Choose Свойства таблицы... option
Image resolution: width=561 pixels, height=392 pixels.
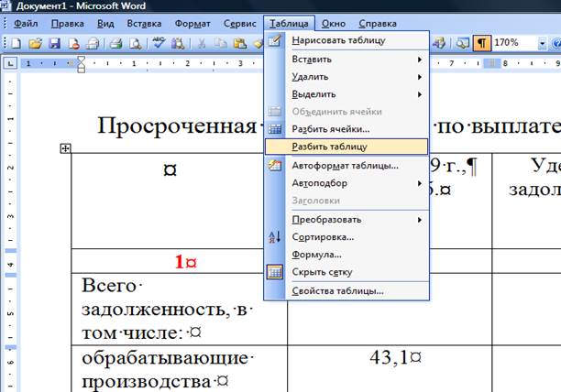click(x=336, y=291)
